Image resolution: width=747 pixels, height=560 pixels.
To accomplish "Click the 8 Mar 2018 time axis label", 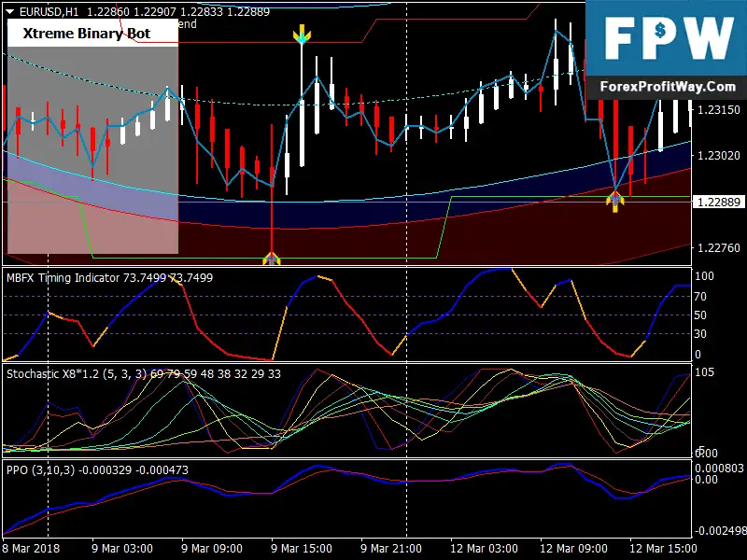I will (32, 549).
